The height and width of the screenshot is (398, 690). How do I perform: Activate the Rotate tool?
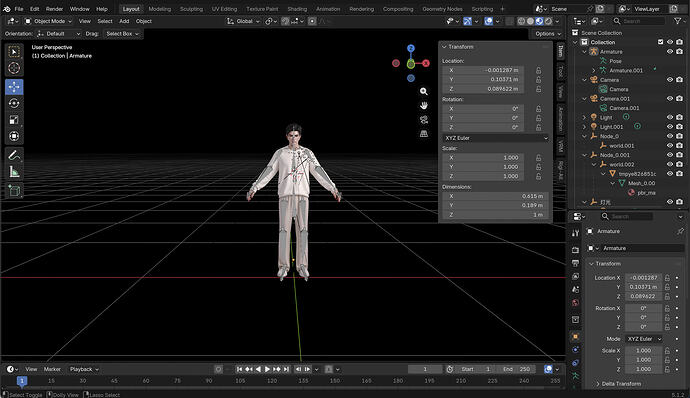point(14,103)
